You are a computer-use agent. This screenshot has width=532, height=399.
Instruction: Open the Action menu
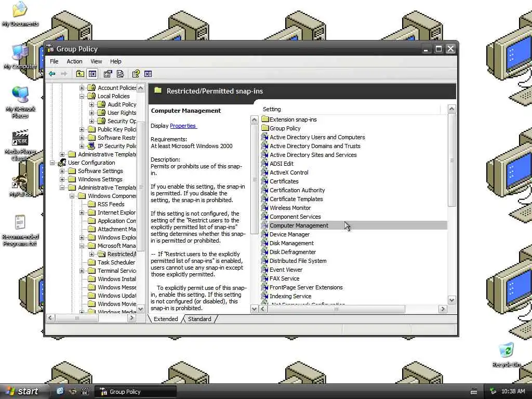74,61
